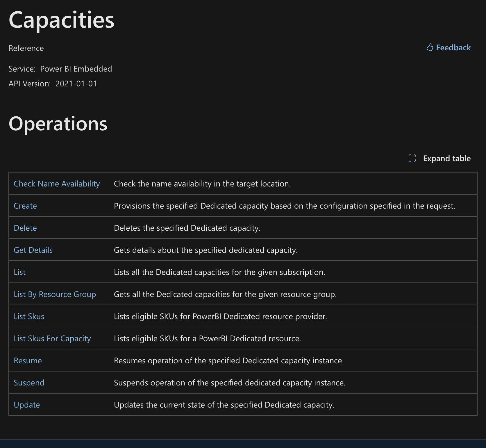Click the 'Service: Power BI Embedded' text
Image resolution: width=486 pixels, height=448 pixels.
60,69
